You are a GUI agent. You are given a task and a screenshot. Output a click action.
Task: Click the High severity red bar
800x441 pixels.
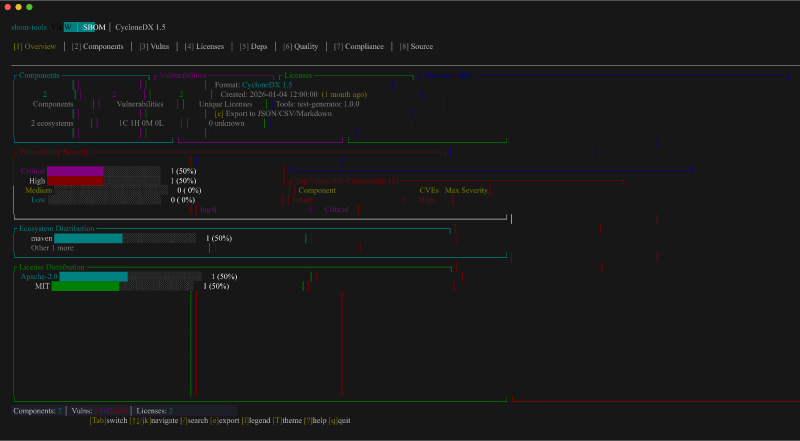click(x=75, y=181)
